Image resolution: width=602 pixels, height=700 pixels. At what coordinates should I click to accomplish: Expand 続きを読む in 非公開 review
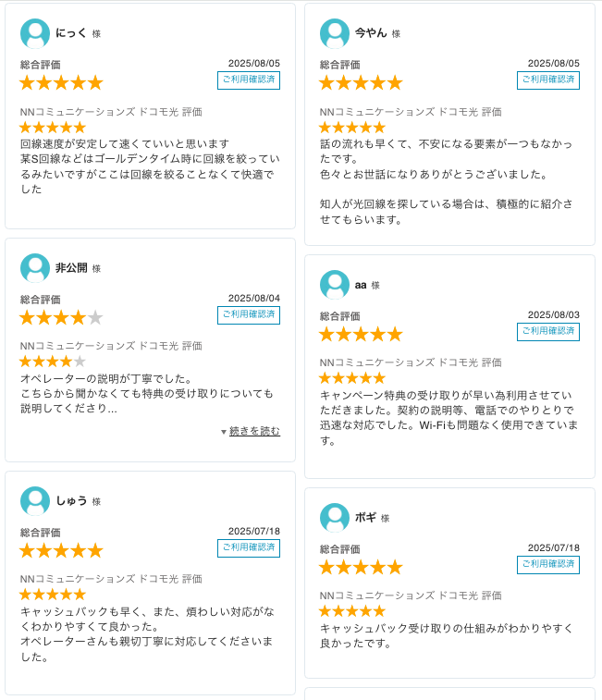(x=254, y=431)
